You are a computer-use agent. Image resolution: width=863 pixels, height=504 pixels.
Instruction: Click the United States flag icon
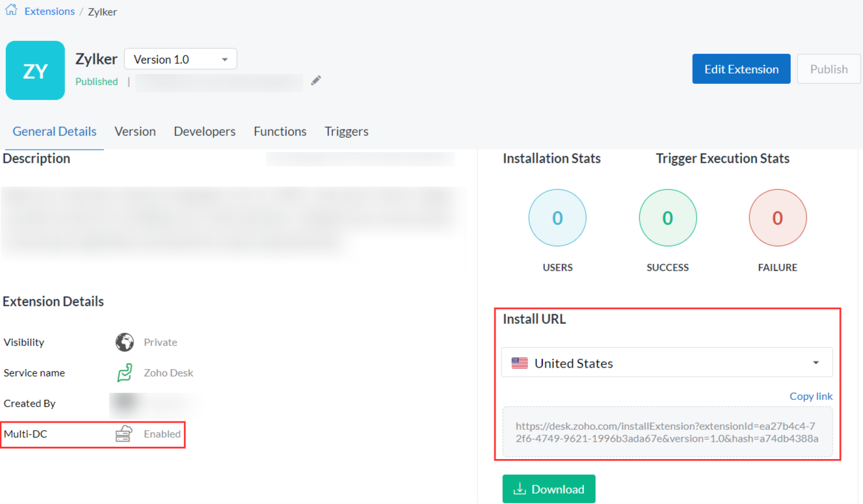point(520,364)
